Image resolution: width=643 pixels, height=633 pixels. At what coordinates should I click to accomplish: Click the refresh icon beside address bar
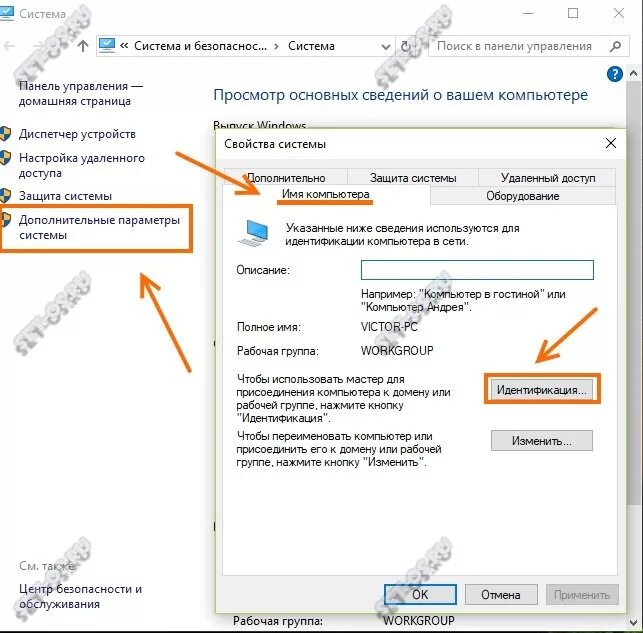click(x=406, y=46)
